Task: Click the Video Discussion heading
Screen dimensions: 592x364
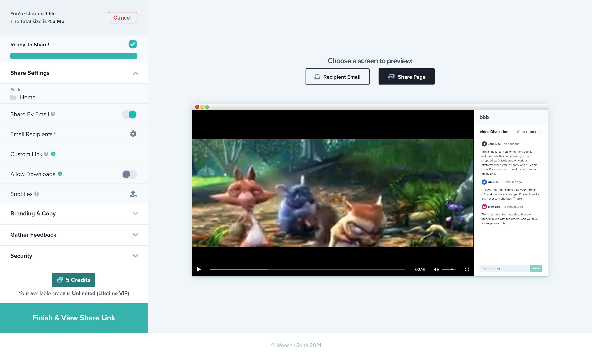Action: pyautogui.click(x=494, y=132)
